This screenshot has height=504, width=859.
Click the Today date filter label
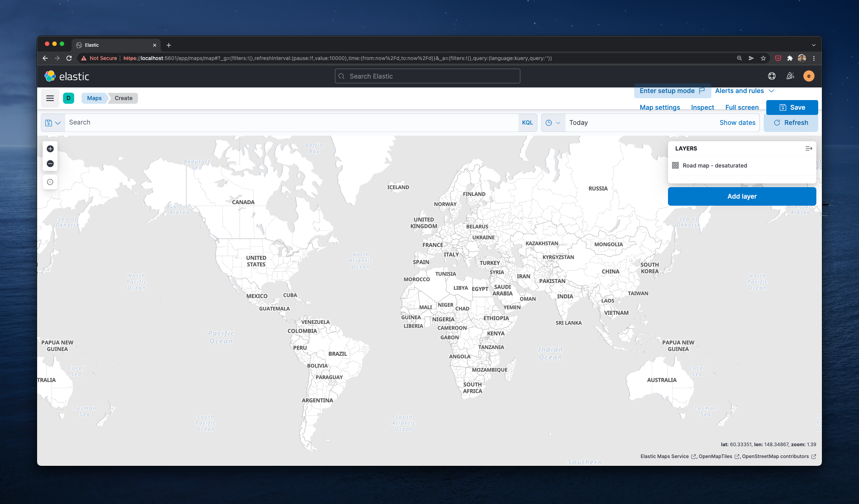point(577,122)
